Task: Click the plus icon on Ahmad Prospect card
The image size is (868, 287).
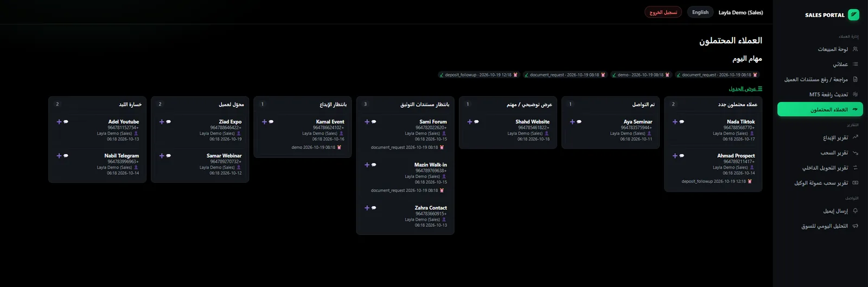Action: click(675, 156)
